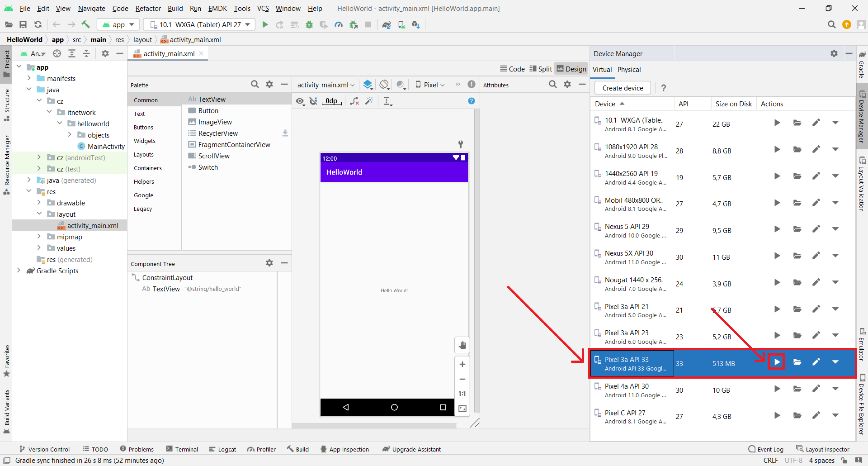
Task: Open the Build menu
Action: [175, 8]
